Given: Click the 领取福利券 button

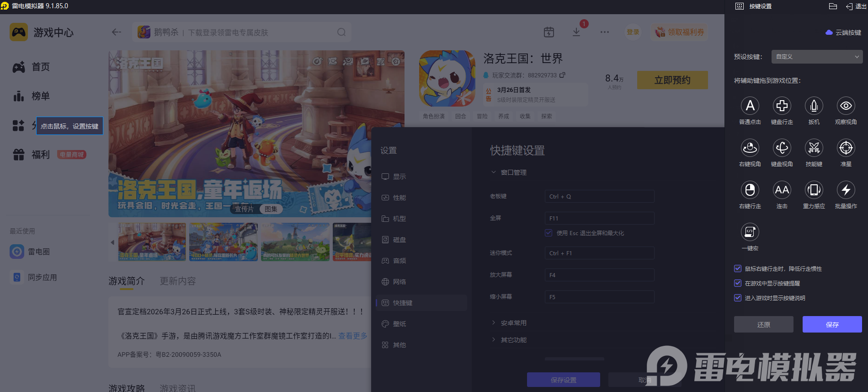Looking at the screenshot, I should point(679,32).
